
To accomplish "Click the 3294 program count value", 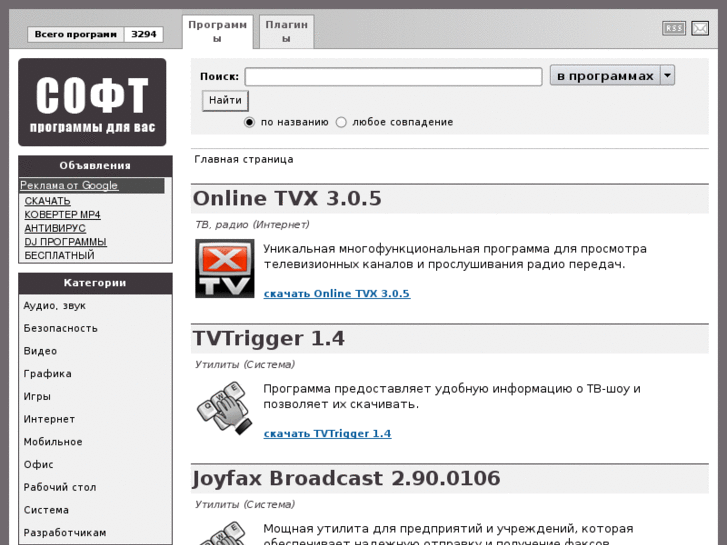I will click(144, 34).
